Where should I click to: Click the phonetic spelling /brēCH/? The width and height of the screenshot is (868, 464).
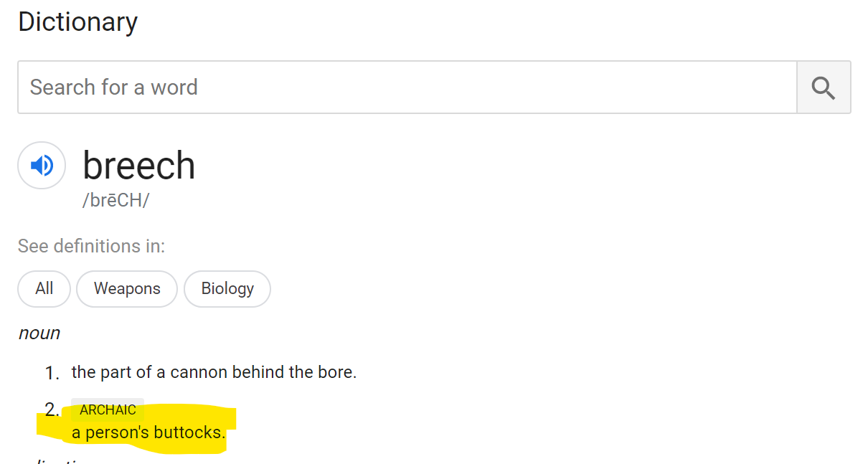click(115, 200)
